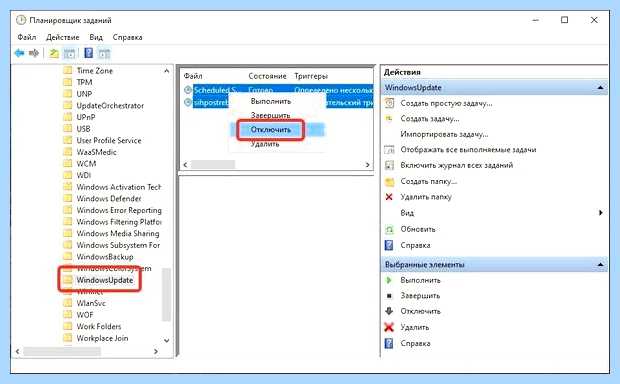Image resolution: width=620 pixels, height=384 pixels.
Task: Select the WindowsUpdate folder in tree
Action: coord(105,280)
